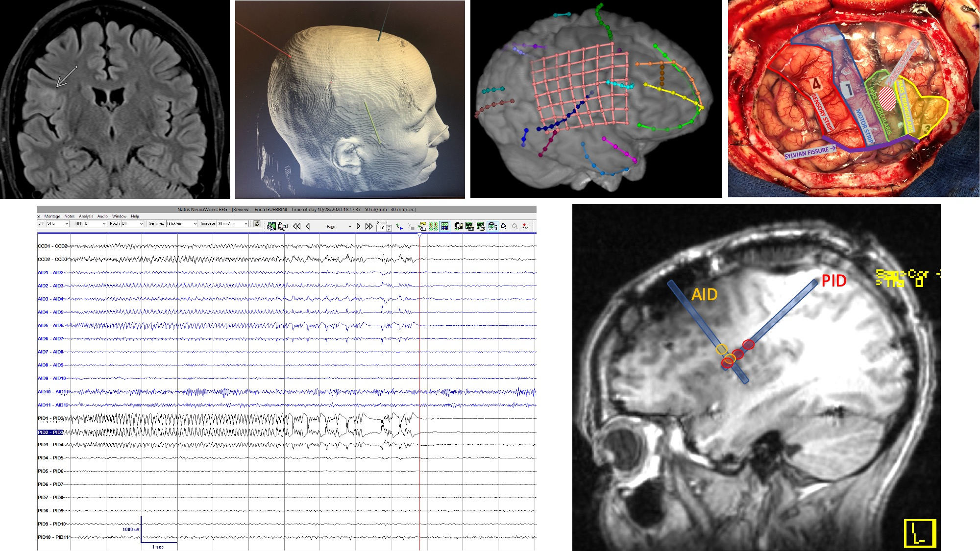Open the Timebase 30 mm/sec dropdown
Image resolution: width=980 pixels, height=551 pixels.
(245, 224)
